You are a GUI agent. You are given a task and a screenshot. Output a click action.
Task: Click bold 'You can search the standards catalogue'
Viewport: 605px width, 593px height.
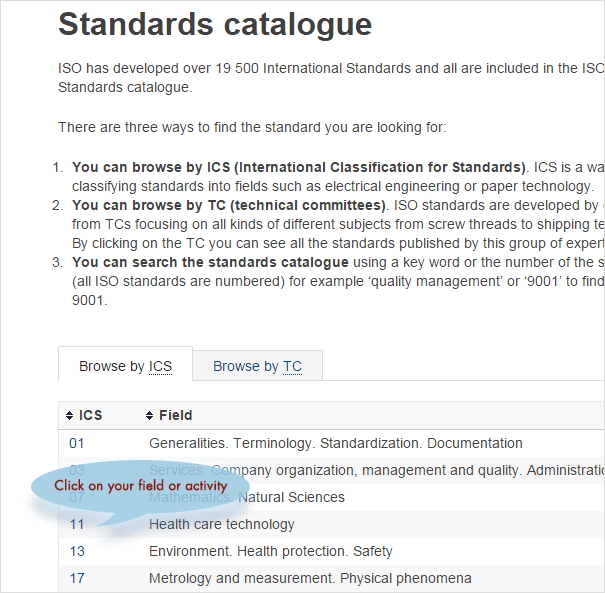click(210, 262)
